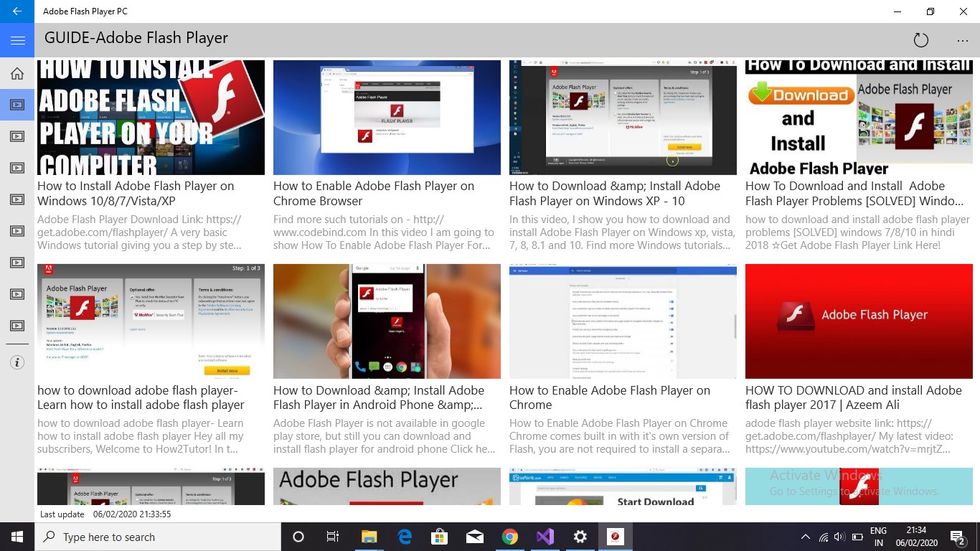The image size is (980, 551).
Task: Open the Windows Start menu
Action: (17, 537)
